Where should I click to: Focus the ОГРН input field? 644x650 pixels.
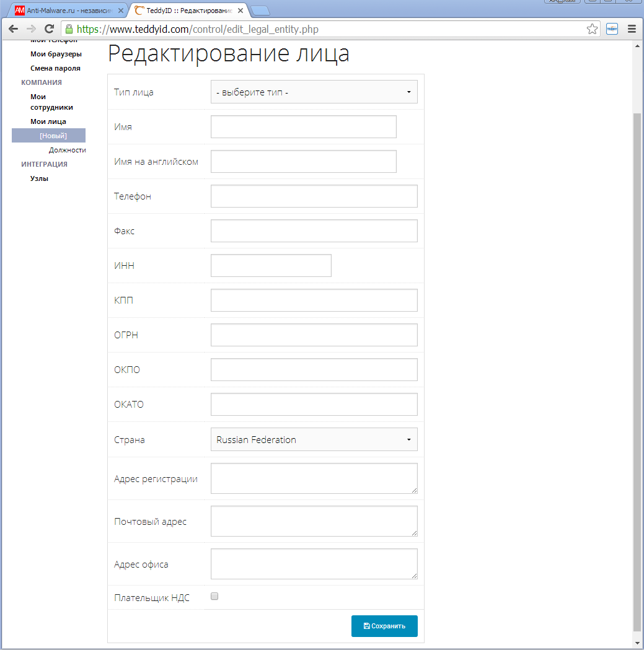(314, 335)
